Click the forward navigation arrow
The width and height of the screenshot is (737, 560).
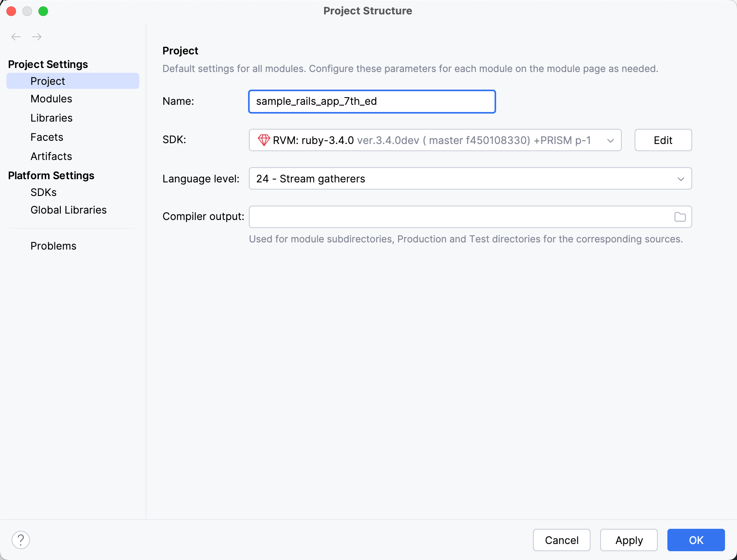click(x=37, y=37)
